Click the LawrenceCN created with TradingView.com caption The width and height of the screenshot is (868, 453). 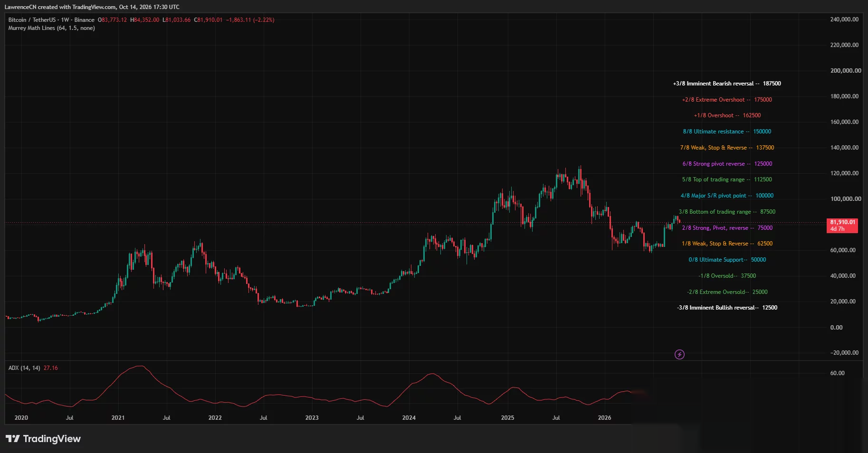92,7
